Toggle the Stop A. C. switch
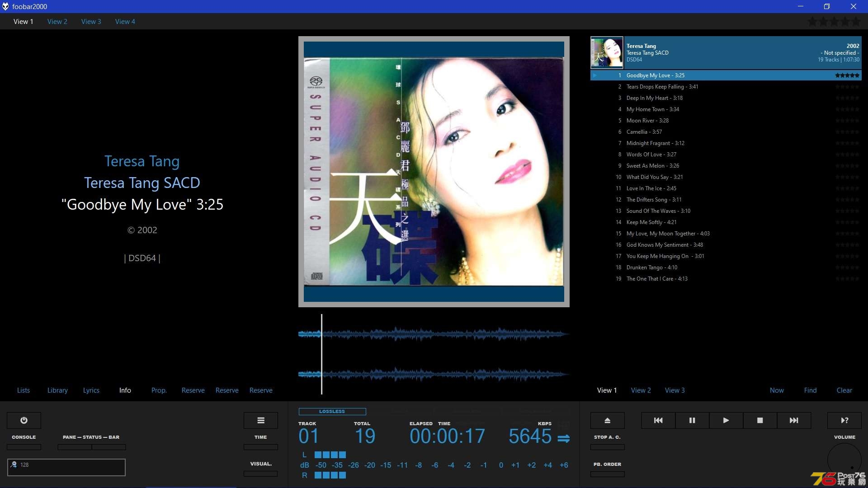The image size is (868, 488). click(608, 447)
